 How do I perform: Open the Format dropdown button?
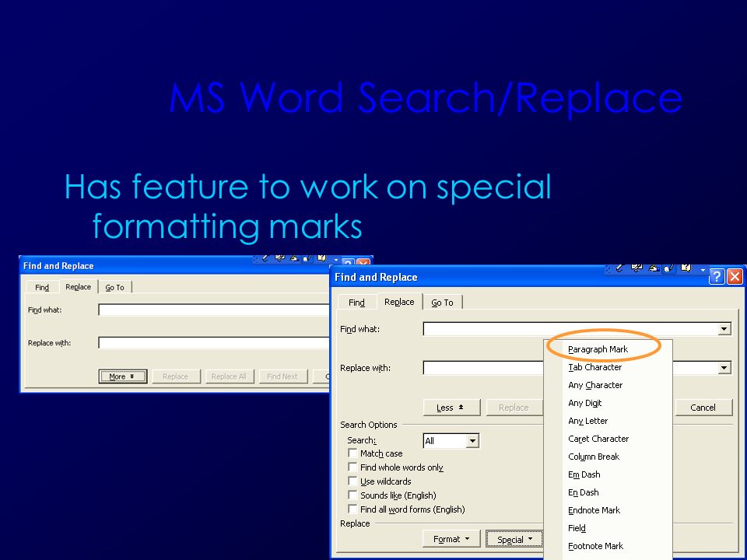pyautogui.click(x=451, y=539)
